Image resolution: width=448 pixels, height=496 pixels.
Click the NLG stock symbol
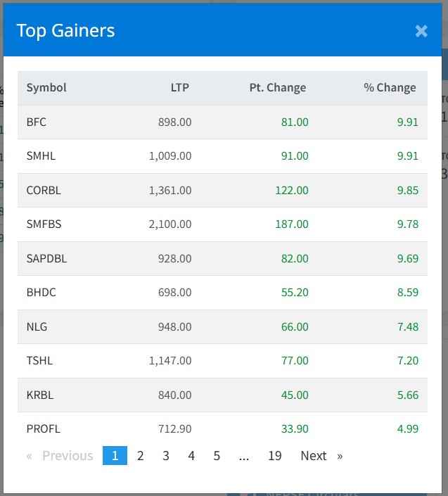37,326
